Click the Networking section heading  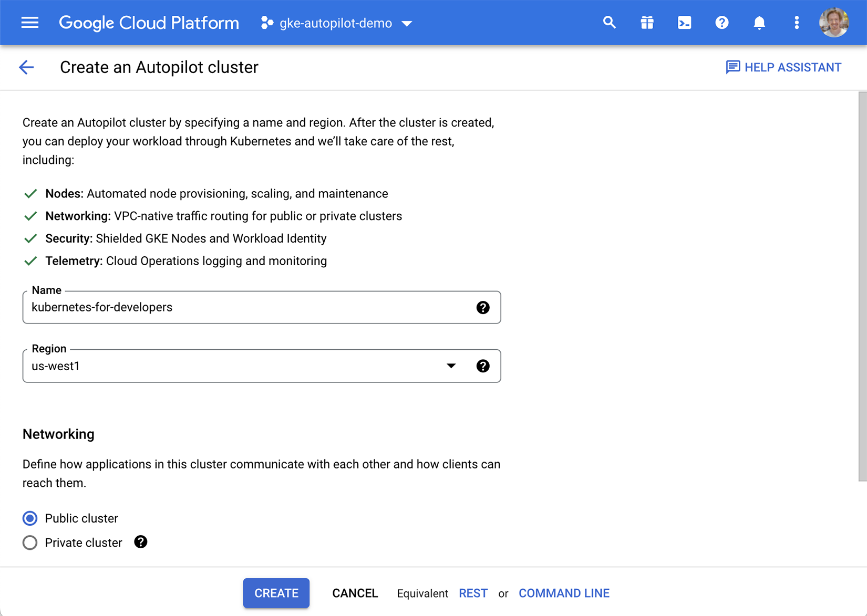point(58,434)
